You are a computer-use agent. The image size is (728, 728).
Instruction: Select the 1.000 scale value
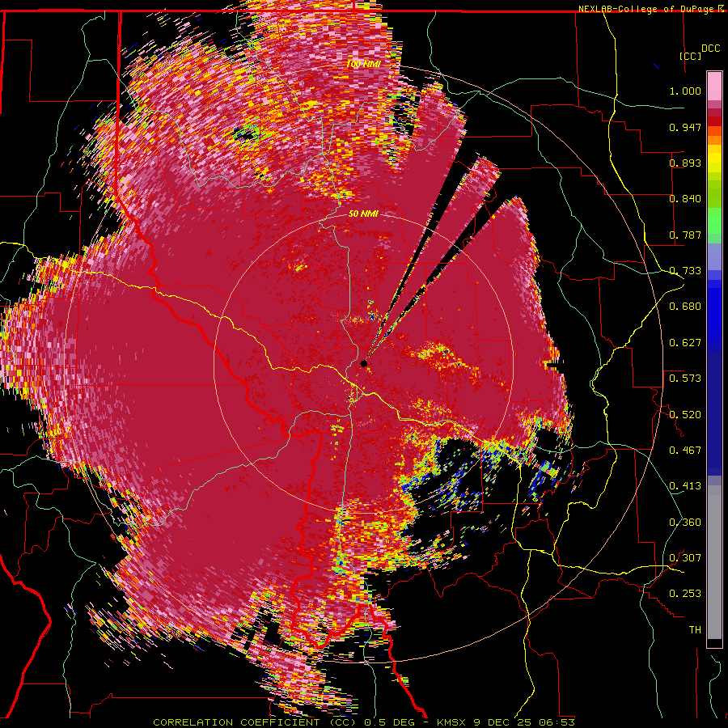tap(685, 91)
